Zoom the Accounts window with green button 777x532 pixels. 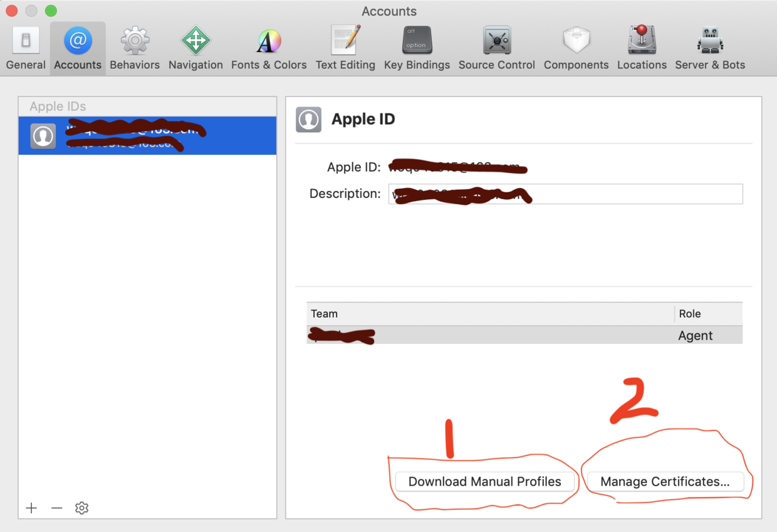[51, 11]
